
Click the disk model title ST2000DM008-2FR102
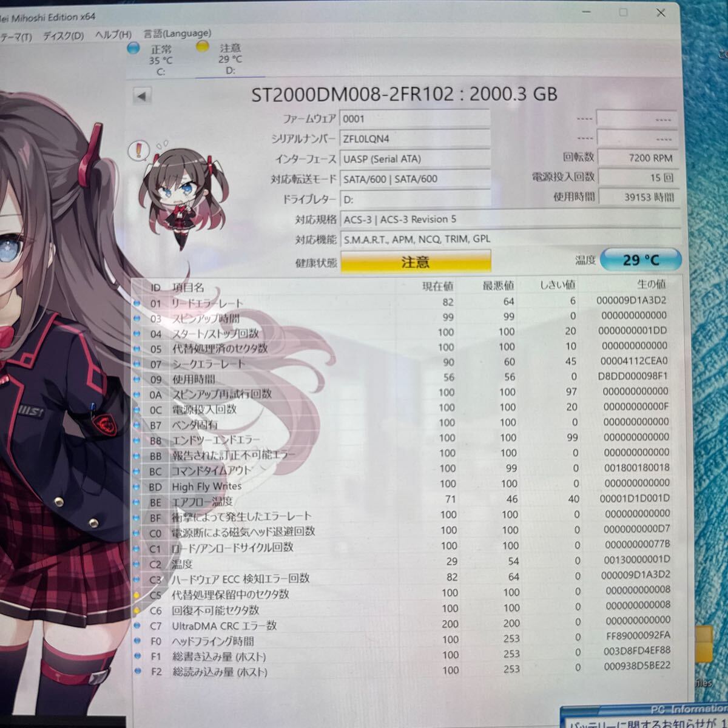tap(352, 94)
